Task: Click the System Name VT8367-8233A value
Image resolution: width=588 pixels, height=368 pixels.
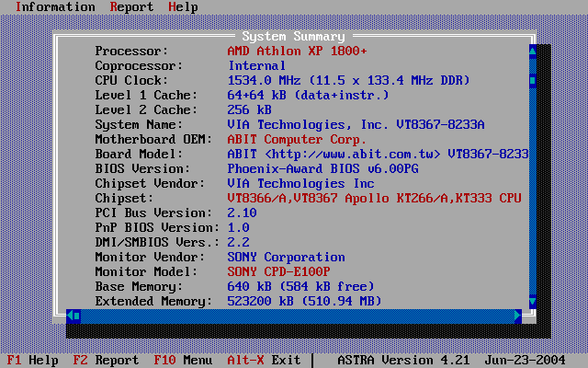Action: 356,124
